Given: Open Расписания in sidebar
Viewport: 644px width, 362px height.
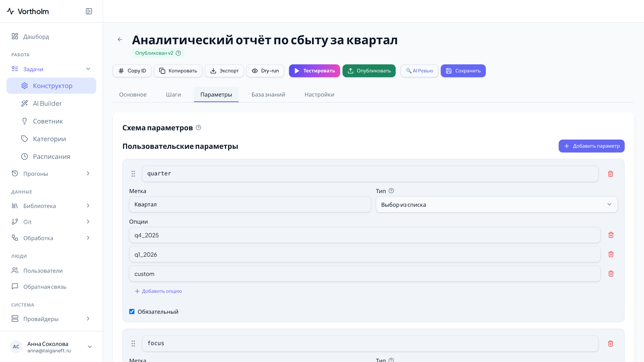Looking at the screenshot, I should (51, 157).
